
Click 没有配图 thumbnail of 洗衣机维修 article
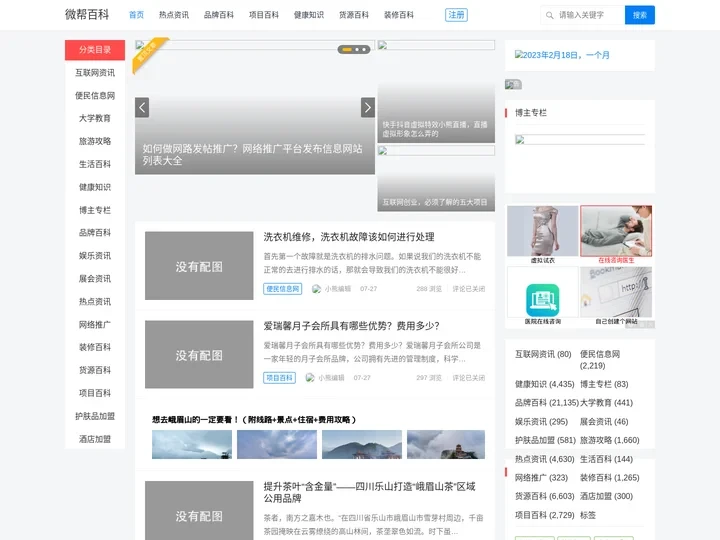199,266
